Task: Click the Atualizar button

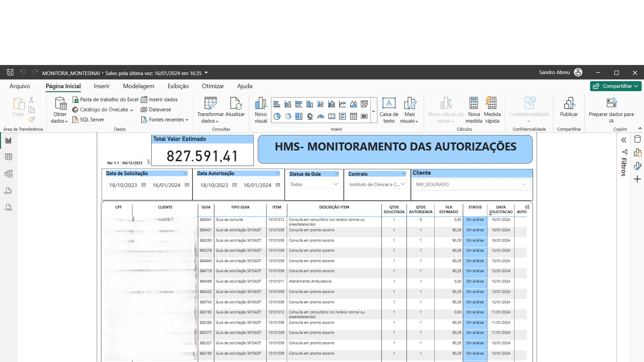Action: click(x=235, y=107)
